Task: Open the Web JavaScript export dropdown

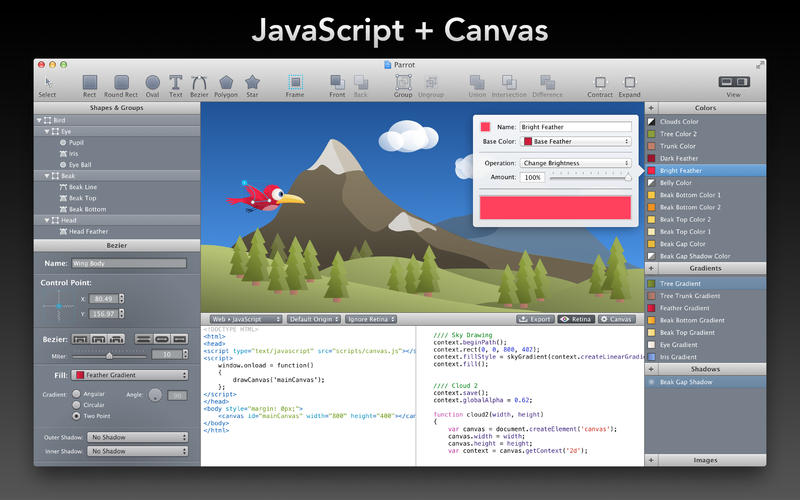Action: tap(245, 319)
